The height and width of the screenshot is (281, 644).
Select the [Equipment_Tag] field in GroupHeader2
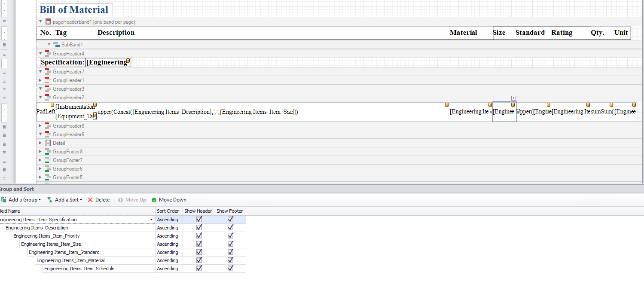click(76, 116)
